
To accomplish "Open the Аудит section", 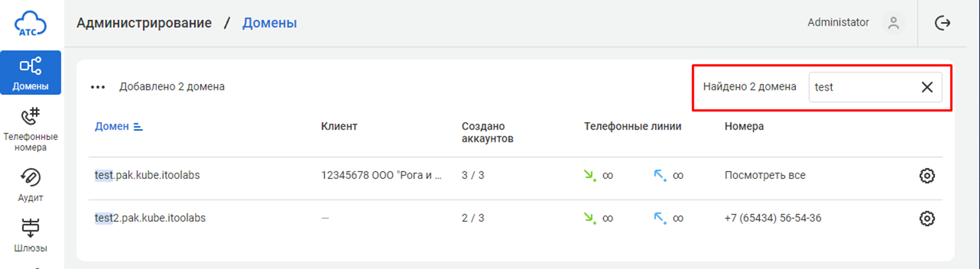I will [30, 185].
